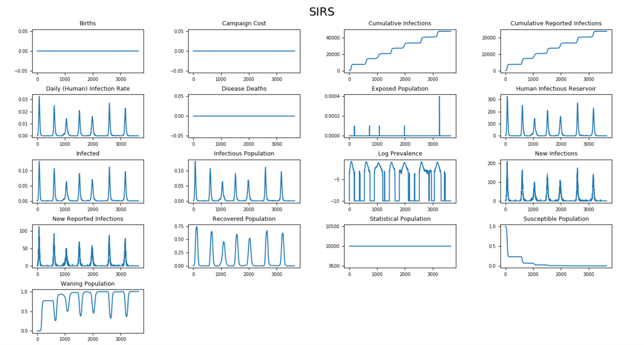The image size is (644, 345).
Task: Click the Births subplot title
Action: 88,23
